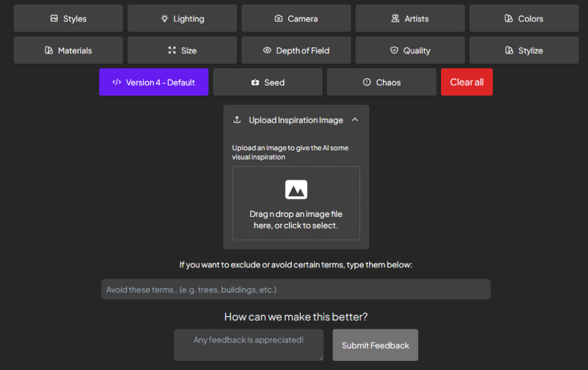Open the Materials options

68,50
